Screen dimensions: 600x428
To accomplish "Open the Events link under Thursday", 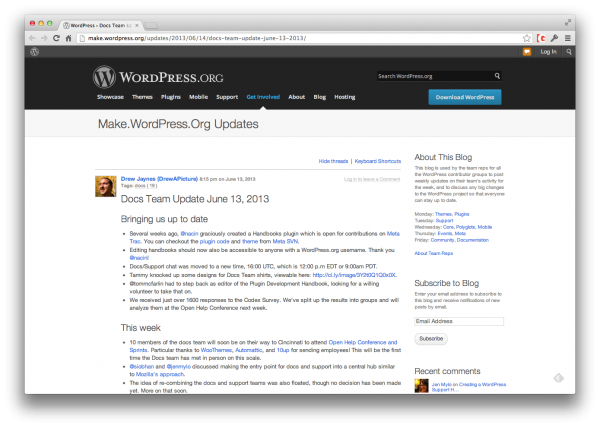I will 445,233.
